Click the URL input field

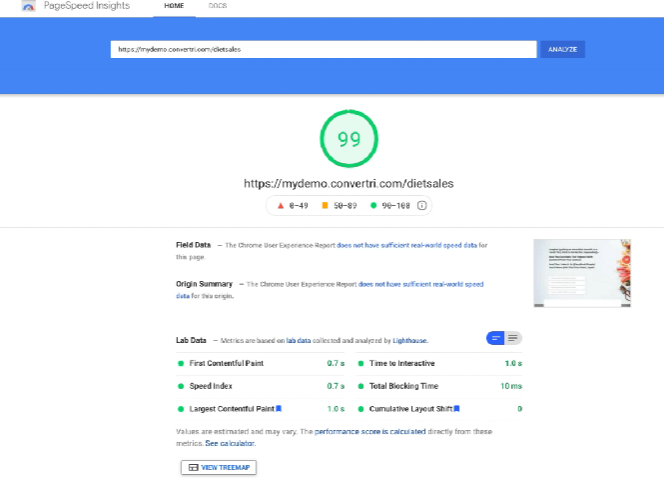coord(323,49)
